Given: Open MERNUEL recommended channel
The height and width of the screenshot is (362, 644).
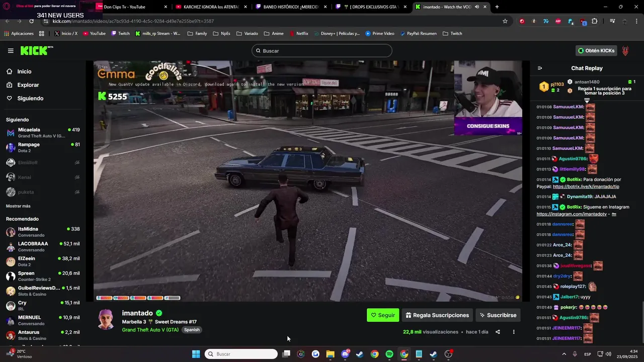Looking at the screenshot, I should (43, 320).
